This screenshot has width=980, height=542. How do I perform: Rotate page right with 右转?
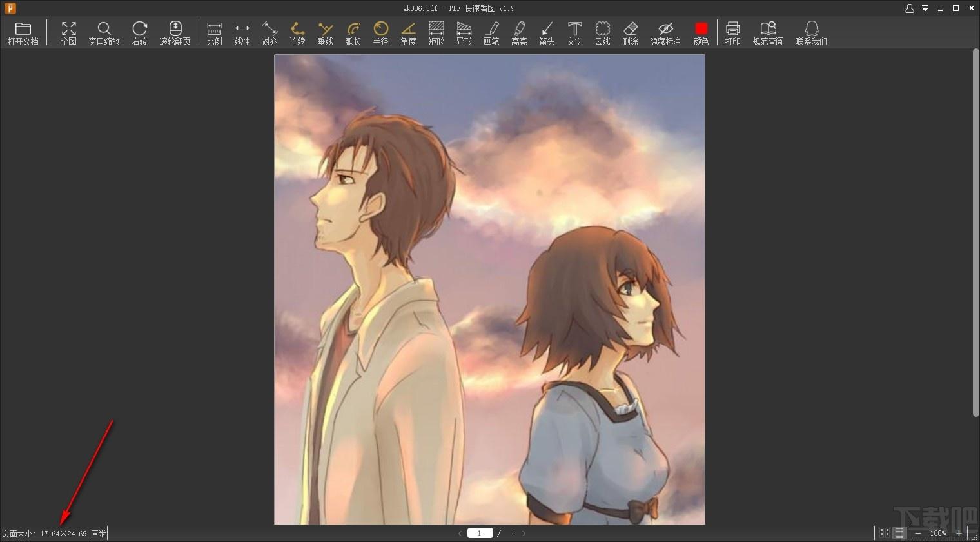pyautogui.click(x=139, y=34)
